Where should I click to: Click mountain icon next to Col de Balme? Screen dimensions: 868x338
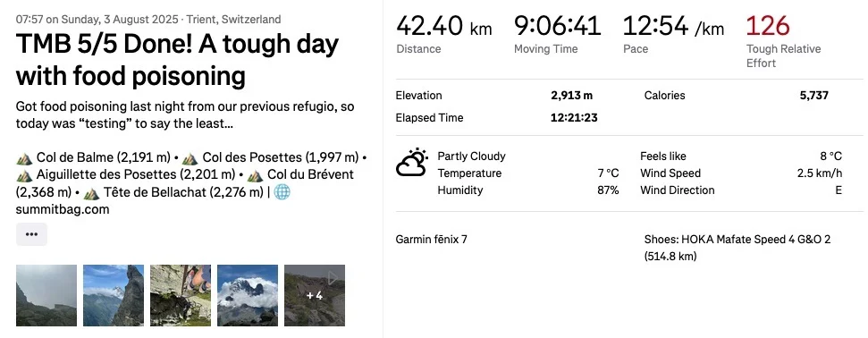[x=24, y=158]
